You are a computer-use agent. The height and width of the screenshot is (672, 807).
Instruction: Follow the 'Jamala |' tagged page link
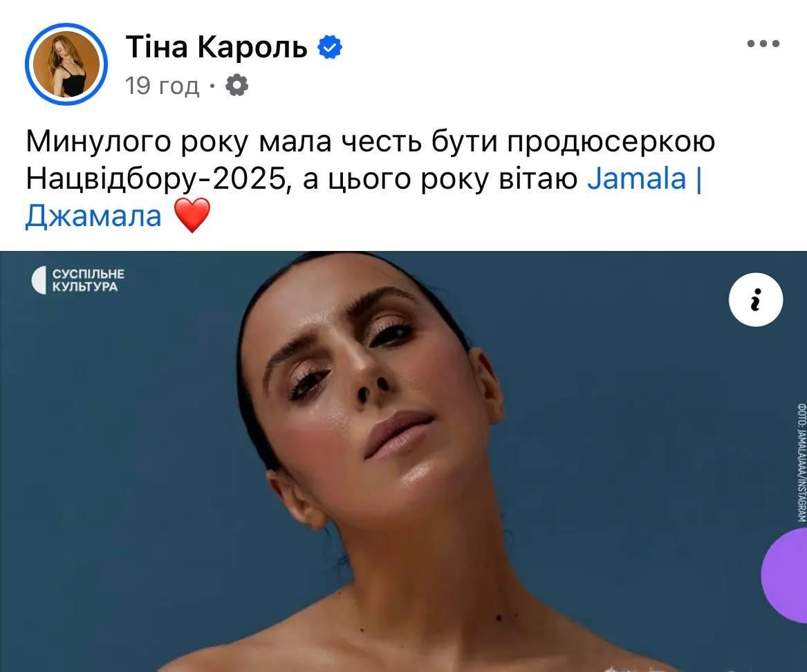[x=644, y=178]
